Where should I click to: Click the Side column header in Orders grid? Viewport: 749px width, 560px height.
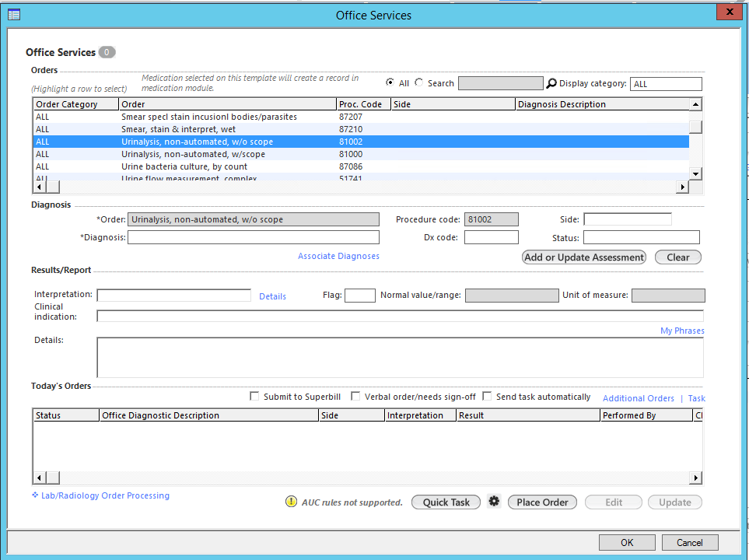(x=453, y=104)
